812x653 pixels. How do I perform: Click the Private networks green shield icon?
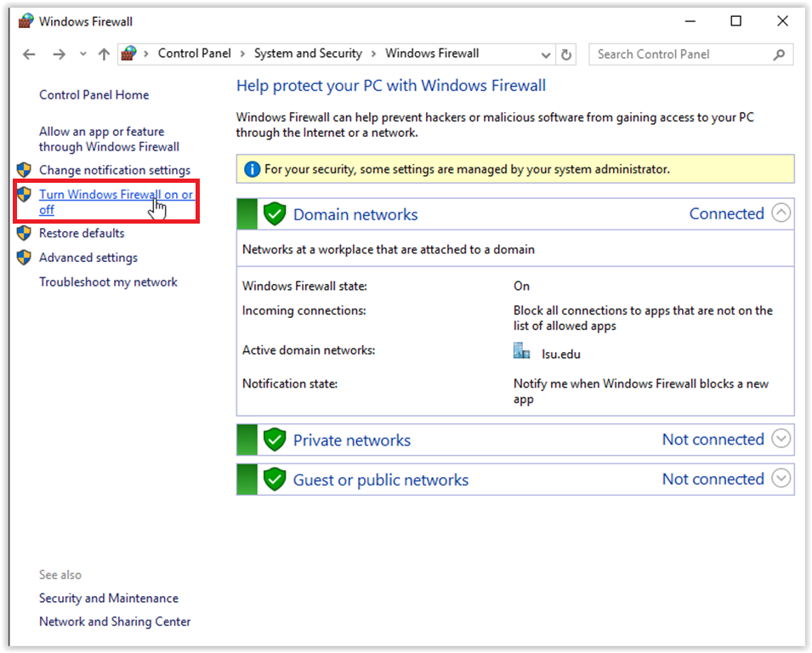pyautogui.click(x=275, y=440)
